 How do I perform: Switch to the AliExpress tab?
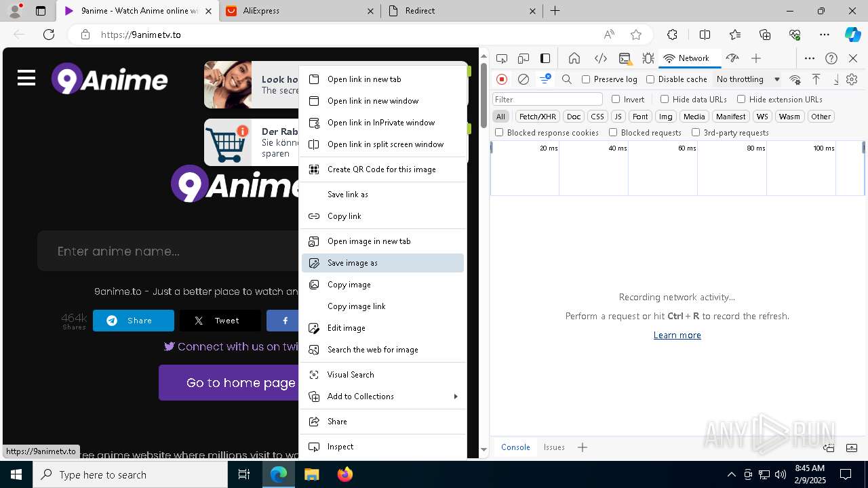[301, 11]
